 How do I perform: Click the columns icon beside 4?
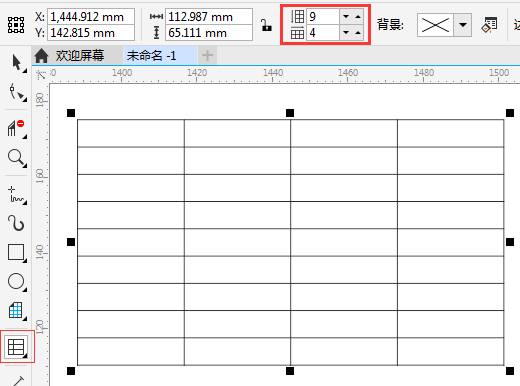pyautogui.click(x=297, y=33)
